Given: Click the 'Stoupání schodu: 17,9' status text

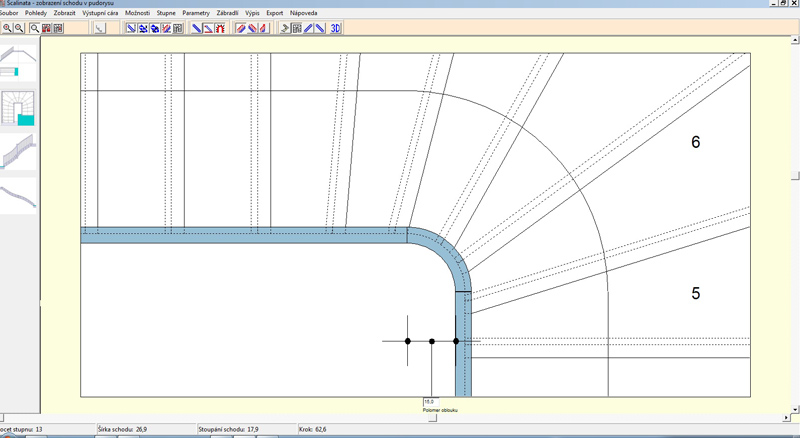Looking at the screenshot, I should click(229, 429).
